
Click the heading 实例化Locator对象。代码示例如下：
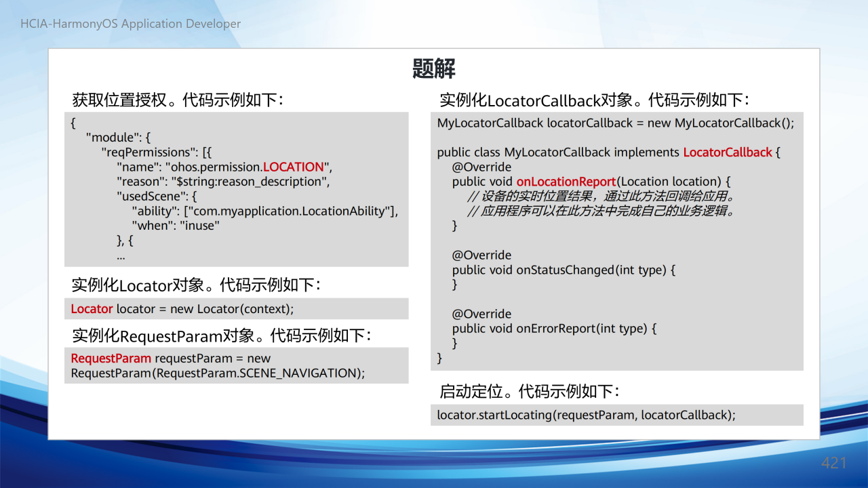click(x=197, y=285)
